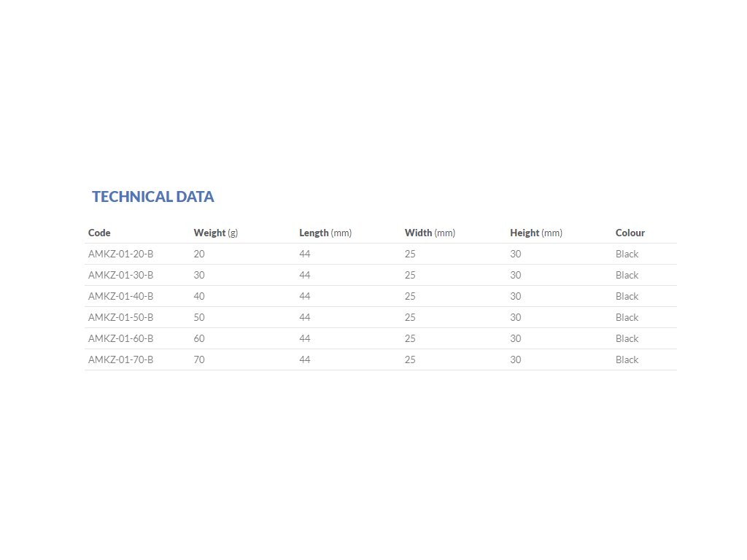Select the Width (mm) column header

tap(430, 233)
